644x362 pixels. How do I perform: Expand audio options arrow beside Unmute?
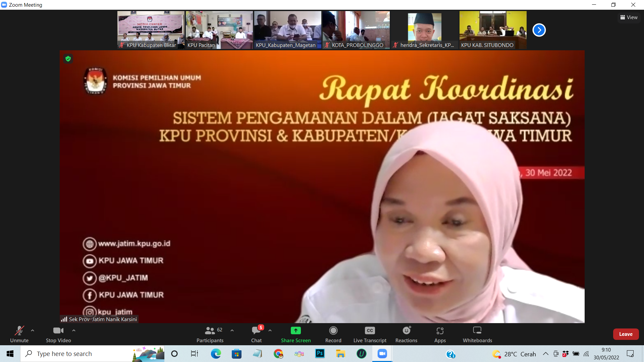33,330
